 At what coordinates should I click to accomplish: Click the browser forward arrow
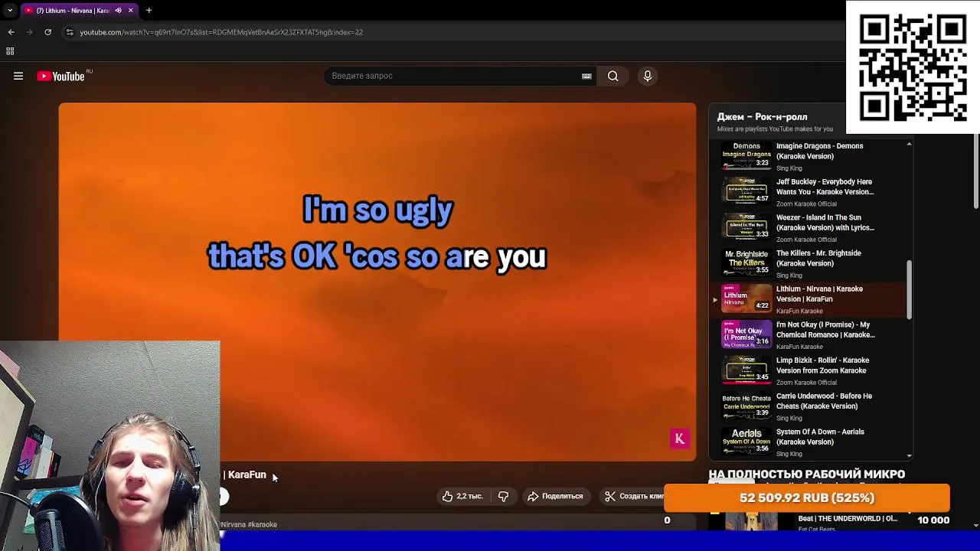(29, 32)
